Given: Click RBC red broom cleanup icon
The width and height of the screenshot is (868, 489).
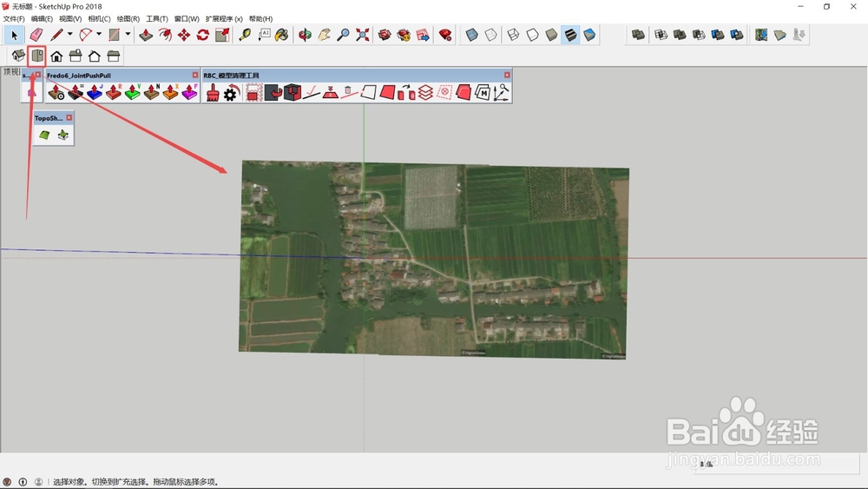Looking at the screenshot, I should 213,92.
